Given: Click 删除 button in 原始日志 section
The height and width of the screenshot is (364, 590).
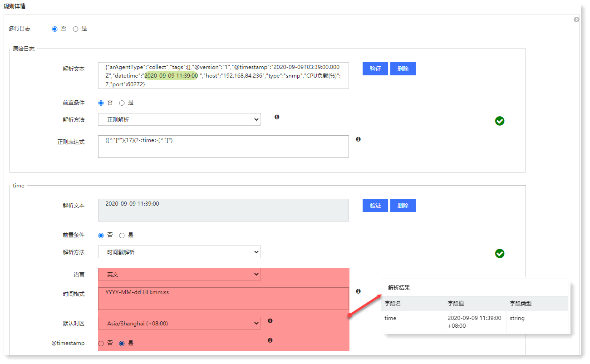Looking at the screenshot, I should [403, 69].
